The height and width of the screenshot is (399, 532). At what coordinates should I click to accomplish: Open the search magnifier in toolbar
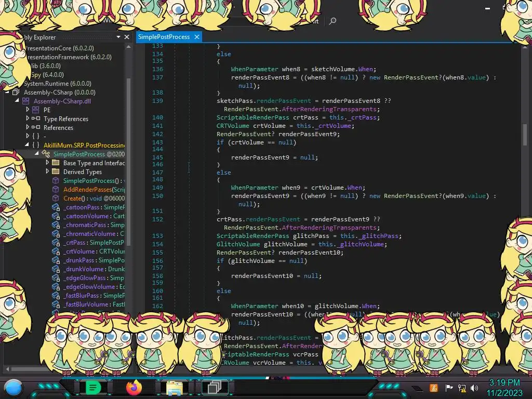(x=332, y=21)
